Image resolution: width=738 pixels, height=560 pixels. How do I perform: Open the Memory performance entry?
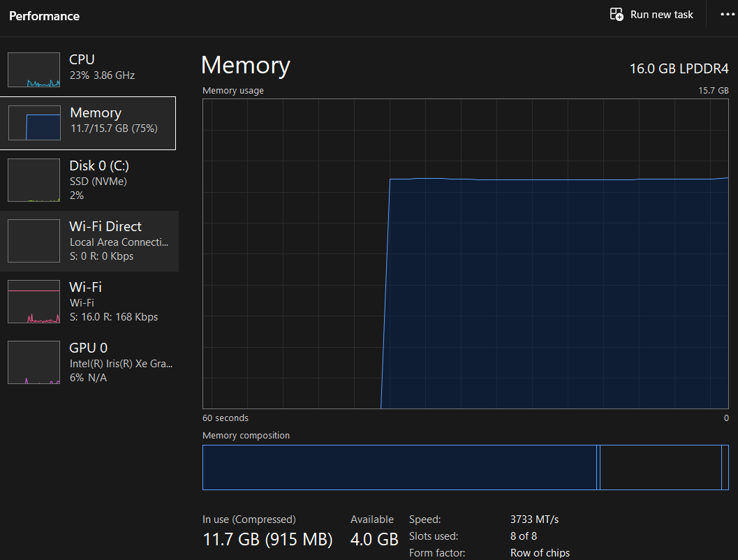[x=88, y=124]
